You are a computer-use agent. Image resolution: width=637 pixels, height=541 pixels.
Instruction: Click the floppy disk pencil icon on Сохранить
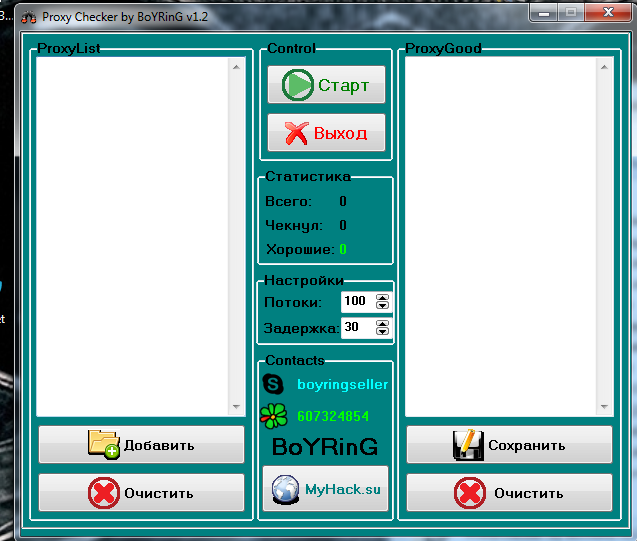(x=468, y=445)
